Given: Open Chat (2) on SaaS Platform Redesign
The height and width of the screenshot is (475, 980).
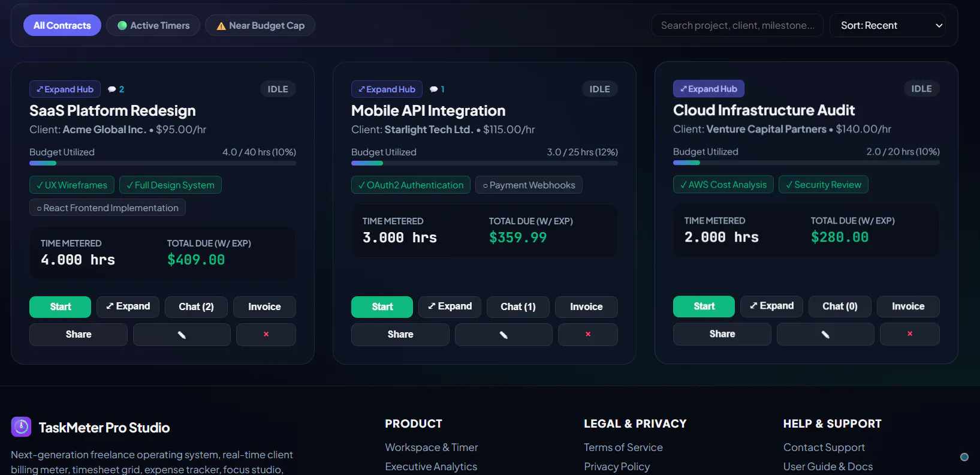Looking at the screenshot, I should 196,307.
